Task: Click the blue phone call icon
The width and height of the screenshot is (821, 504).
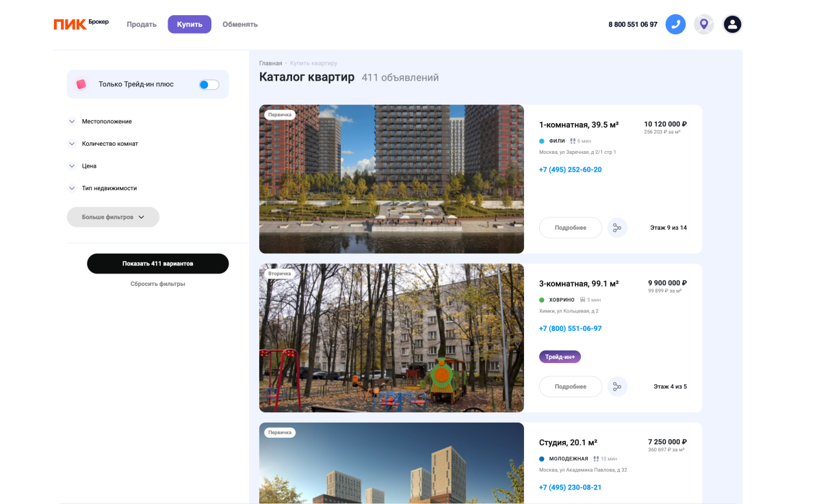Action: 675,25
